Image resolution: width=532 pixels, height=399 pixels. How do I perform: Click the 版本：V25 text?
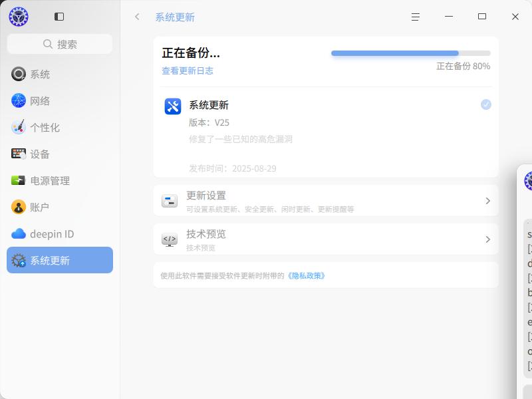pyautogui.click(x=209, y=122)
